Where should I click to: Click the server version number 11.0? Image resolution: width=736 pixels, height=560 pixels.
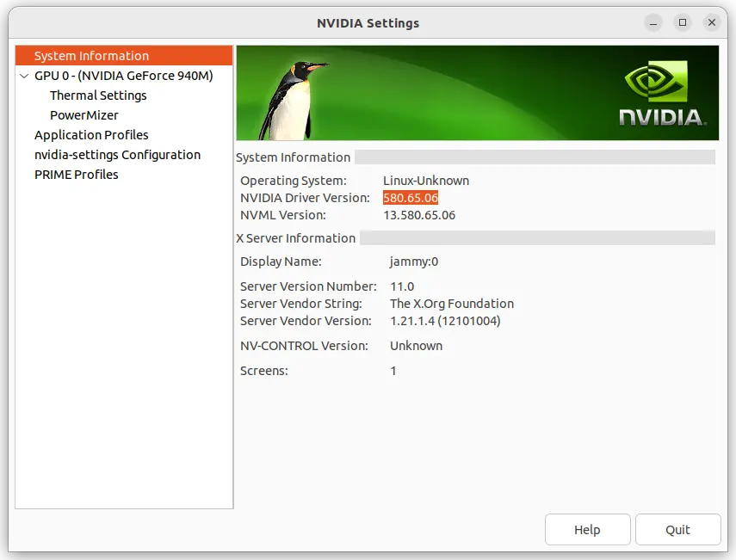402,286
